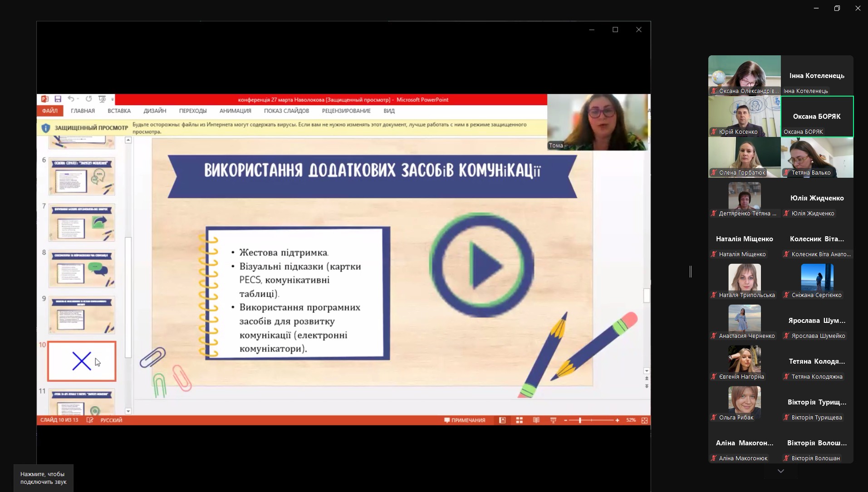Select Normal view icon in status bar
The image size is (868, 492).
coord(502,420)
